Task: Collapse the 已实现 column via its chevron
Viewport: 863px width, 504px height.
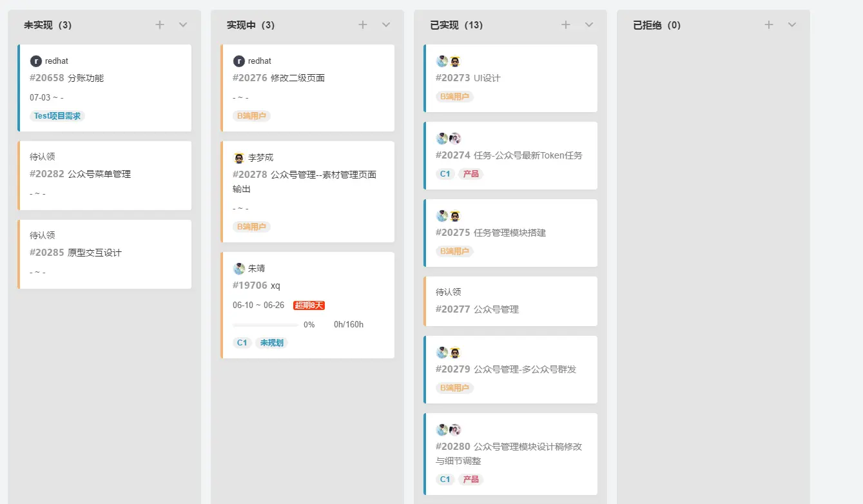Action: 588,24
